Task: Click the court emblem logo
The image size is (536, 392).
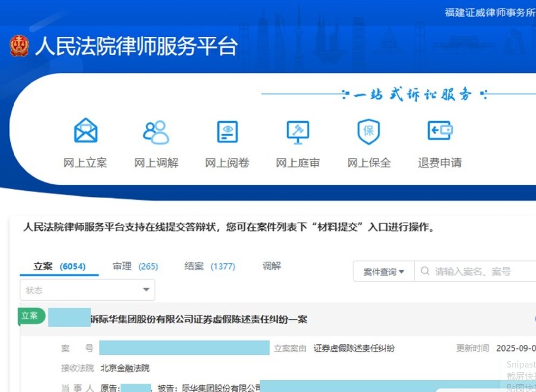Action: tap(19, 46)
